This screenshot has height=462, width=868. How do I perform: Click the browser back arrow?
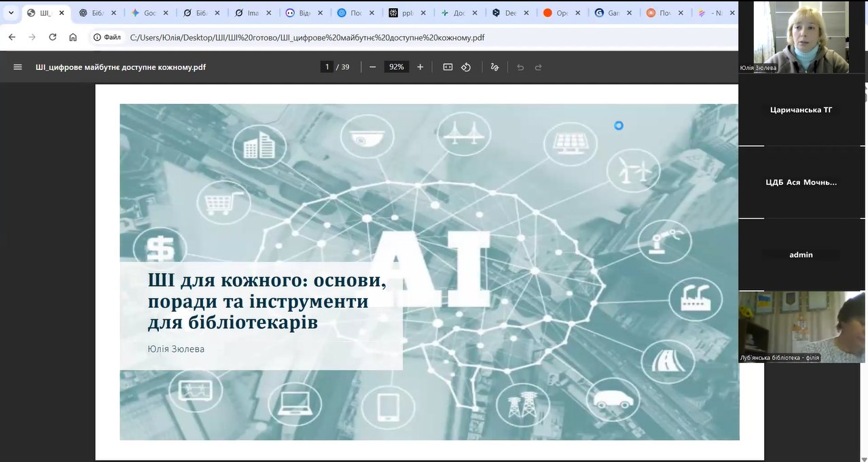(x=12, y=37)
